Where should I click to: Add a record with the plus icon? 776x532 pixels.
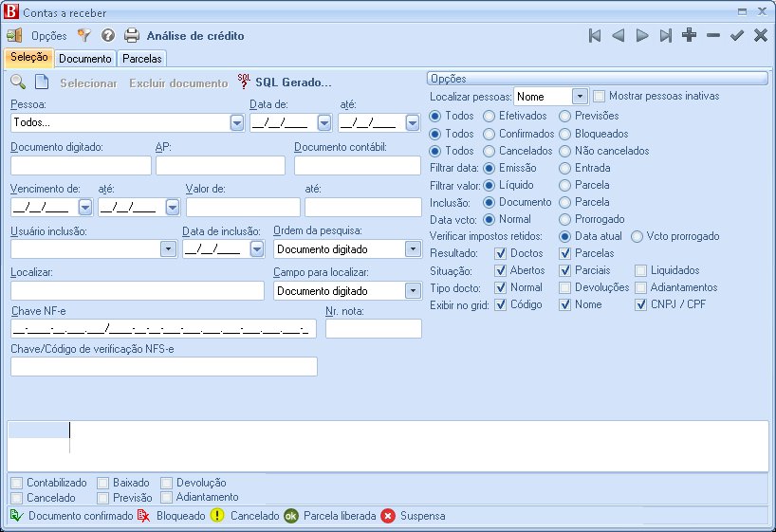pyautogui.click(x=690, y=36)
